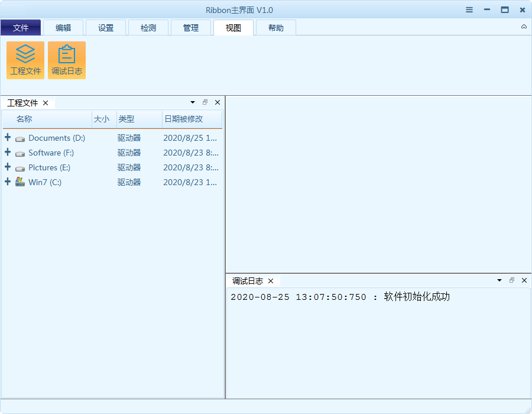Click the float/undock icon on the 工程文件 panel

pos(205,102)
